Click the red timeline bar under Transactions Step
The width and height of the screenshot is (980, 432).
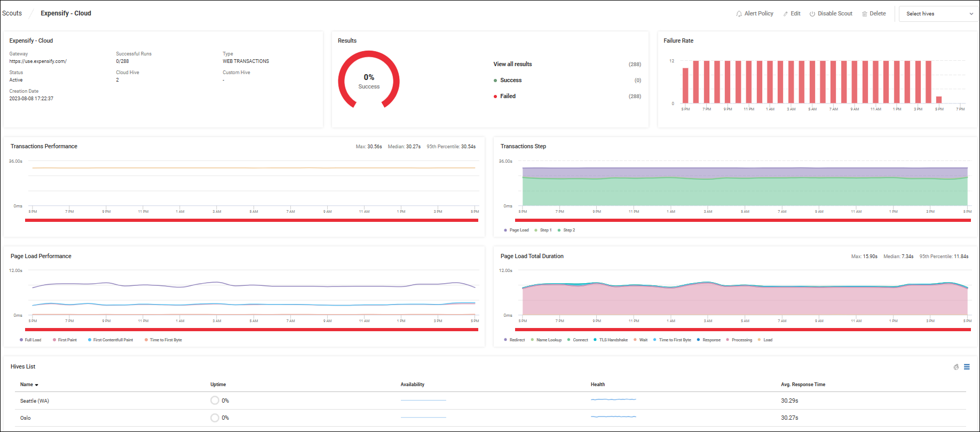pos(742,220)
